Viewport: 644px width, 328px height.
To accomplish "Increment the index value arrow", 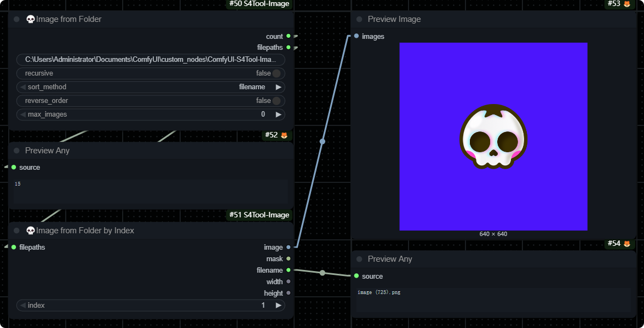I will click(x=278, y=306).
